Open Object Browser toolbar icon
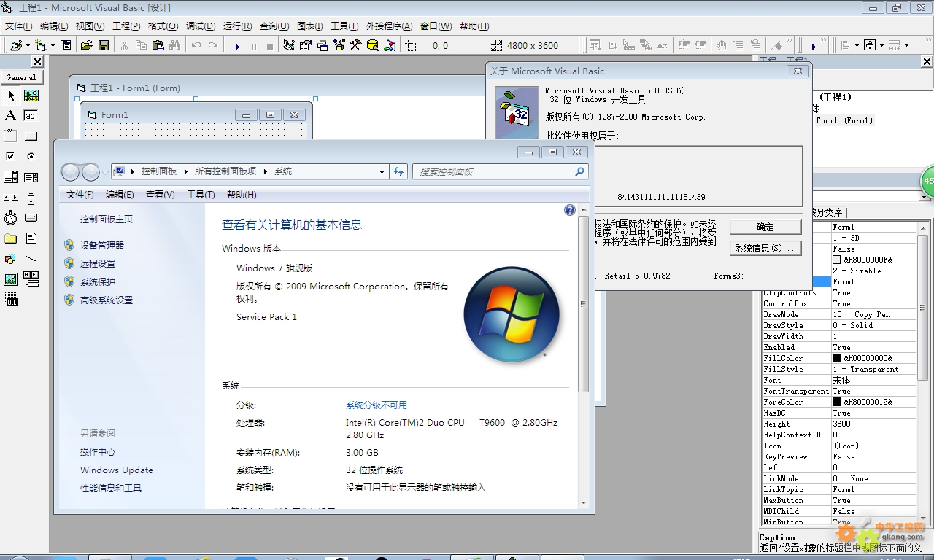Screen dimensions: 934x560 (x=339, y=45)
